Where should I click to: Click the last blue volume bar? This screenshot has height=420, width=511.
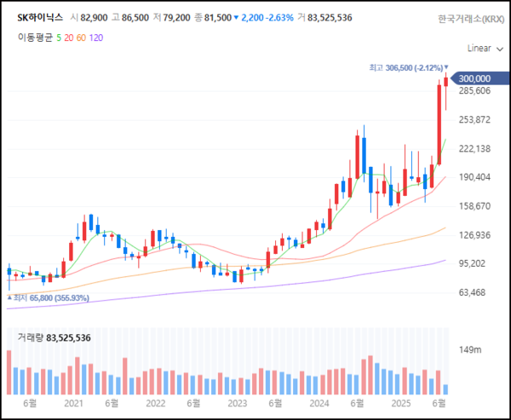click(445, 389)
